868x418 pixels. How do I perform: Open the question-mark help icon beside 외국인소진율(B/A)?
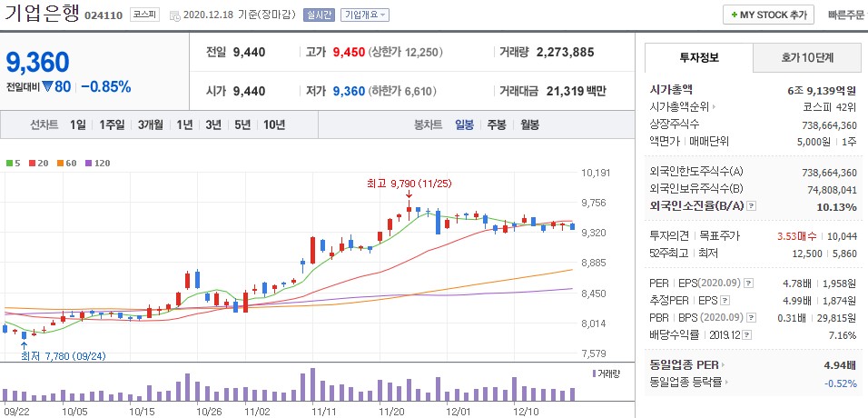click(x=751, y=206)
